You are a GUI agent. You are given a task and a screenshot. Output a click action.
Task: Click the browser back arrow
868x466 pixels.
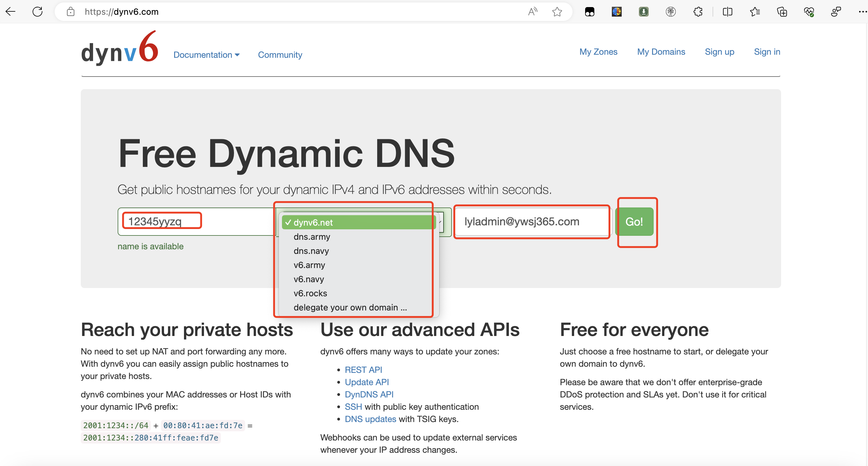pyautogui.click(x=11, y=12)
